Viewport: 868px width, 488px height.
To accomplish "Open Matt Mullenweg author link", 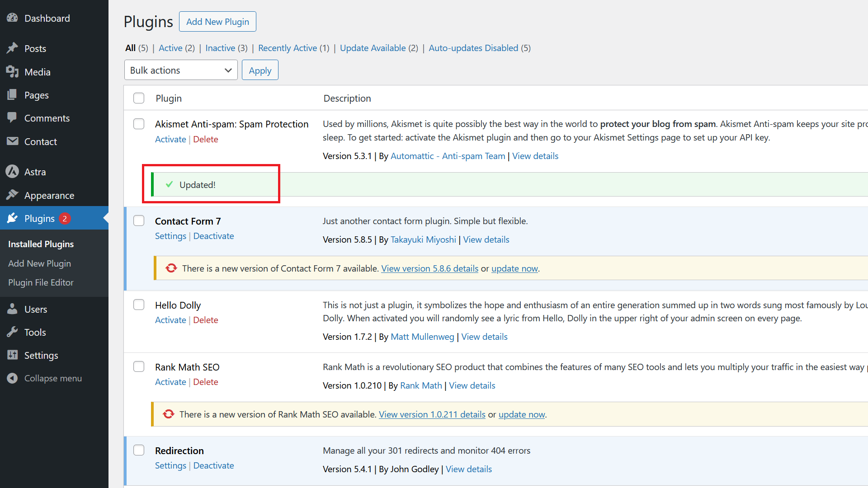I will [422, 337].
